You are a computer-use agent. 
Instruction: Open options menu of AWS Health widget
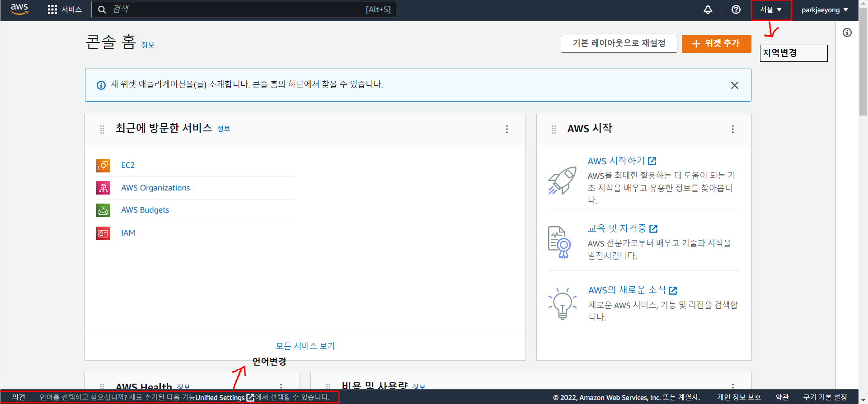click(281, 386)
